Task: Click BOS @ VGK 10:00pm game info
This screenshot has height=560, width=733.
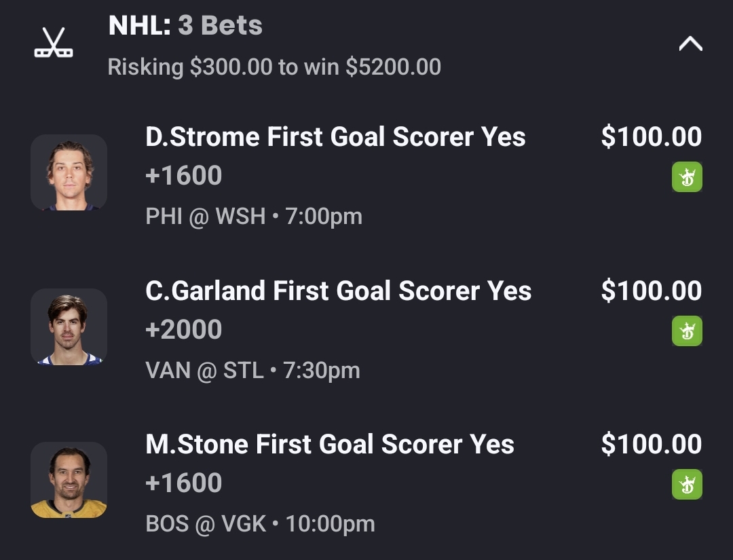Action: [x=260, y=524]
